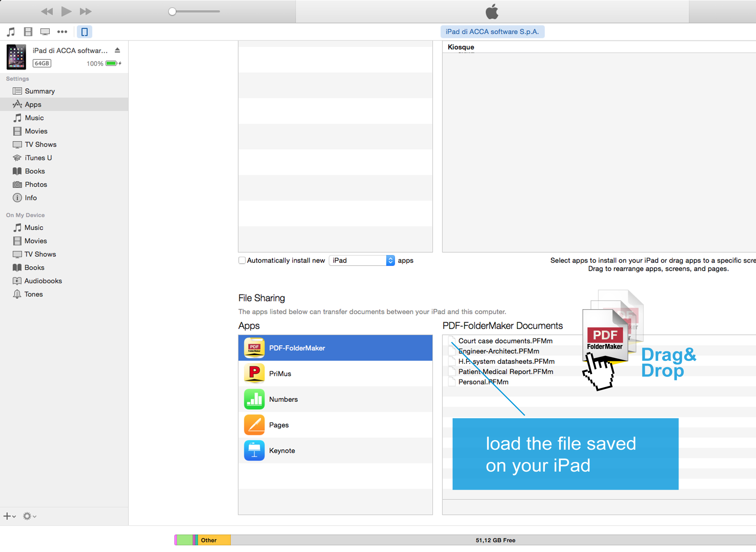756x552 pixels.
Task: Open Books under On My Device
Action: [64, 267]
